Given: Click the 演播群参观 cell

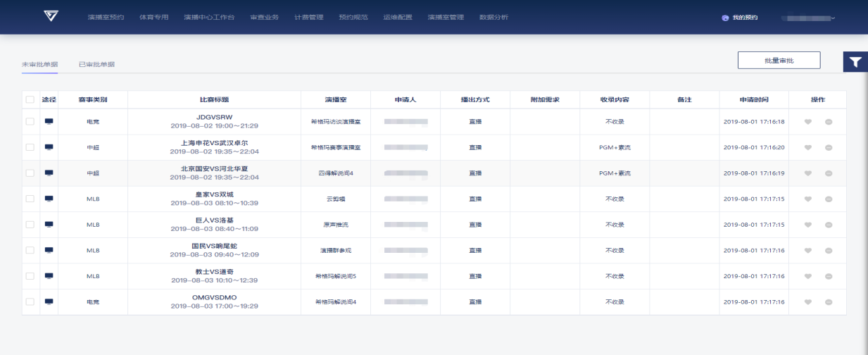Looking at the screenshot, I should [x=336, y=250].
